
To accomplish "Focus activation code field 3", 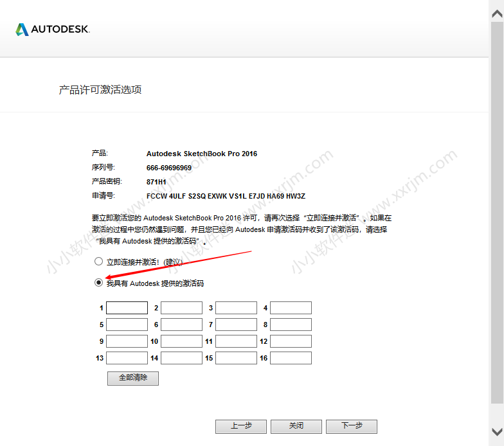I will point(237,308).
